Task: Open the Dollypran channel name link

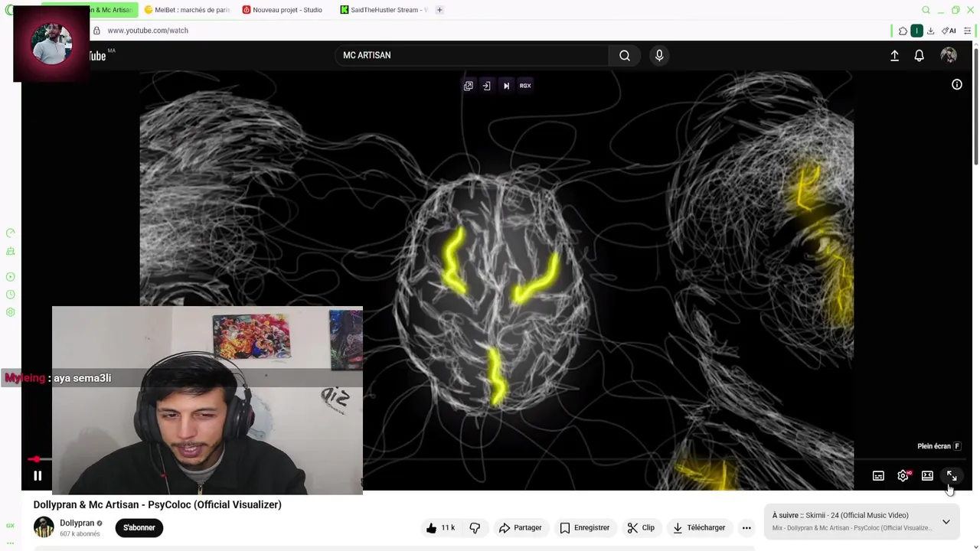Action: (77, 523)
